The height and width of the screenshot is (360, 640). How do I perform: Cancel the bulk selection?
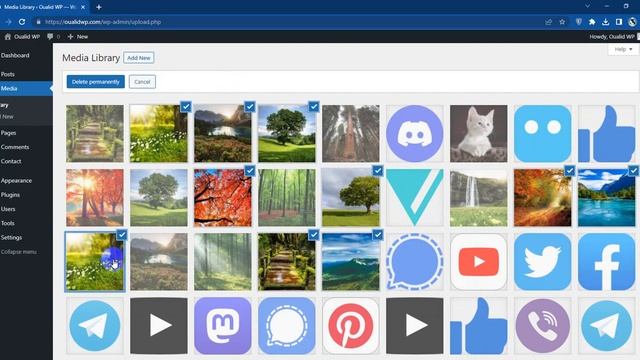click(142, 82)
